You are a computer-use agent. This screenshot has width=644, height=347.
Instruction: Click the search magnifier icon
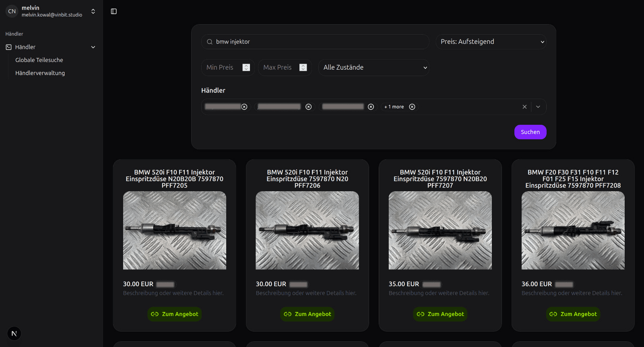pyautogui.click(x=210, y=42)
